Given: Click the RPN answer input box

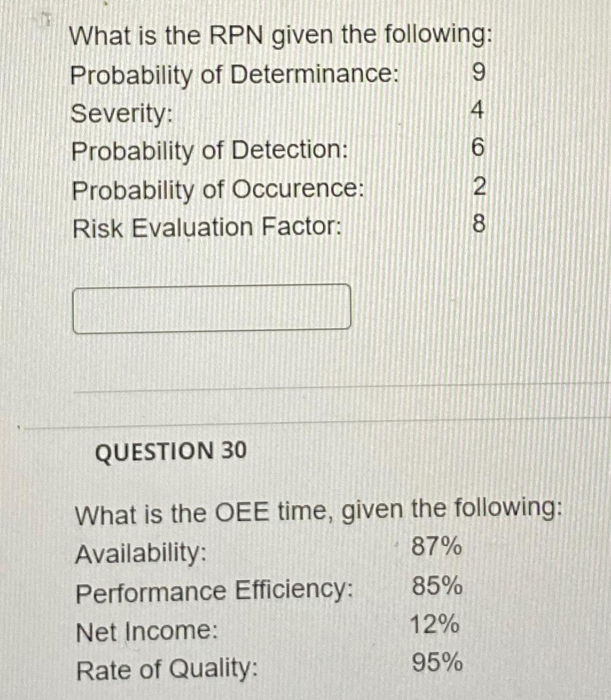Looking at the screenshot, I should tap(212, 307).
